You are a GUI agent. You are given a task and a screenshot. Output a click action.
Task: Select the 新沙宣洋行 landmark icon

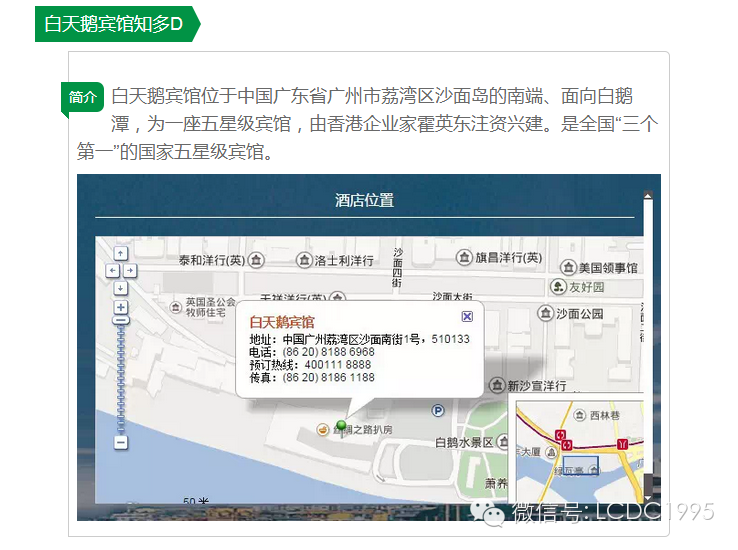click(x=497, y=385)
